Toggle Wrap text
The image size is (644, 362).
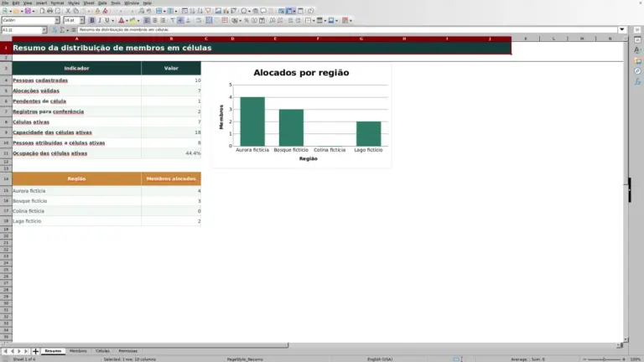[199, 20]
